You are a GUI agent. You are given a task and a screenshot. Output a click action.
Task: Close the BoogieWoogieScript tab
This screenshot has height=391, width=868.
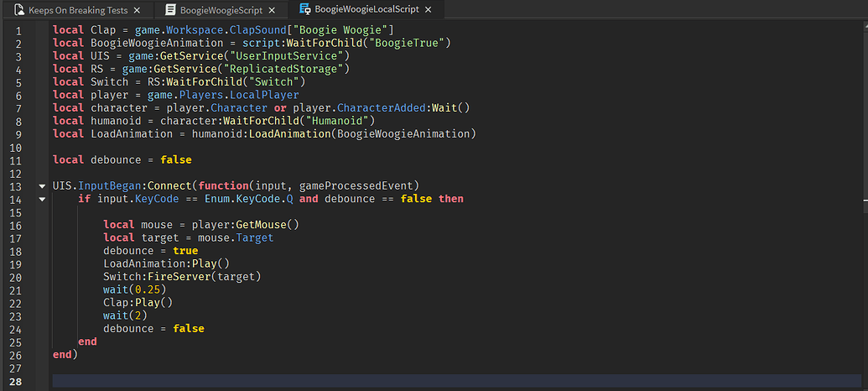pyautogui.click(x=273, y=11)
